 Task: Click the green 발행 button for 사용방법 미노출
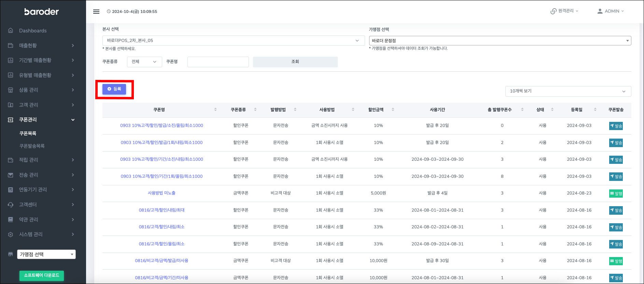coord(616,194)
